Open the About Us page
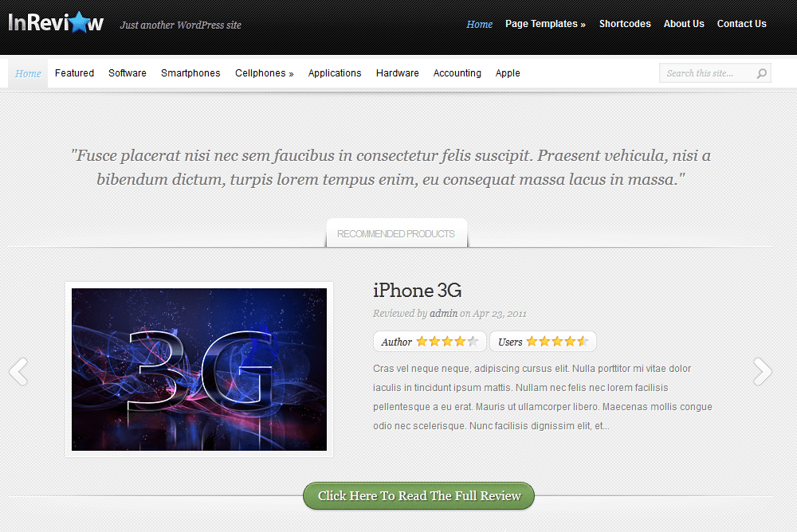 tap(684, 24)
